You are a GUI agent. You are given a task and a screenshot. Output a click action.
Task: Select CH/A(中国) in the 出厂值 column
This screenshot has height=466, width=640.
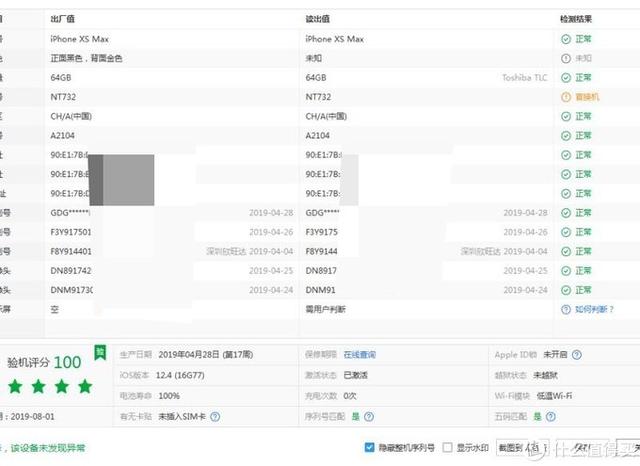pos(71,116)
